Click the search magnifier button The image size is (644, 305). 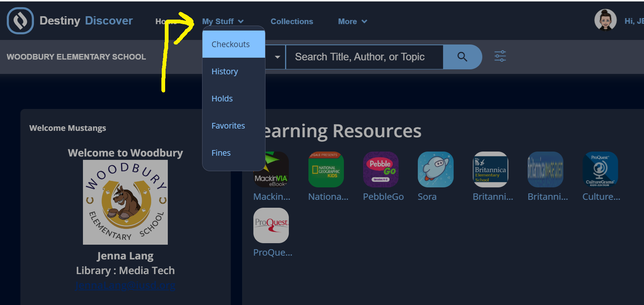point(462,57)
